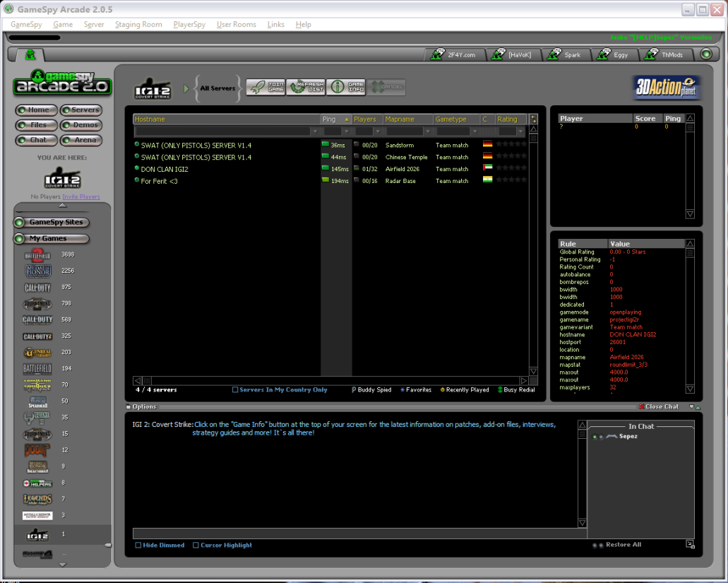
Task: Select the Legends game with 7 players
Action: [37, 500]
